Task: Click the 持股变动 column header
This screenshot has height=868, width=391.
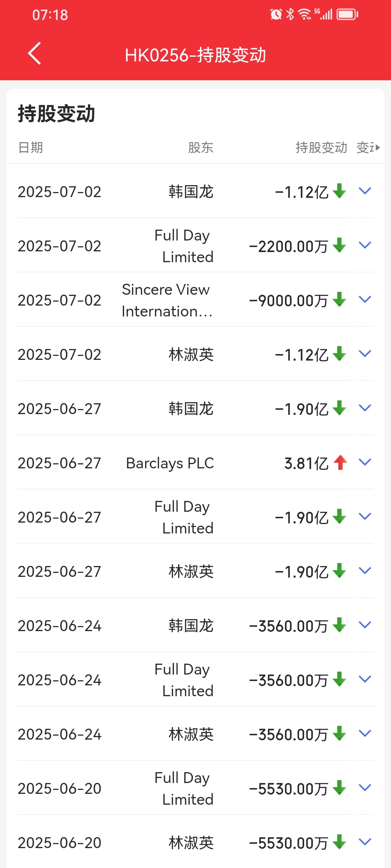Action: [x=321, y=148]
